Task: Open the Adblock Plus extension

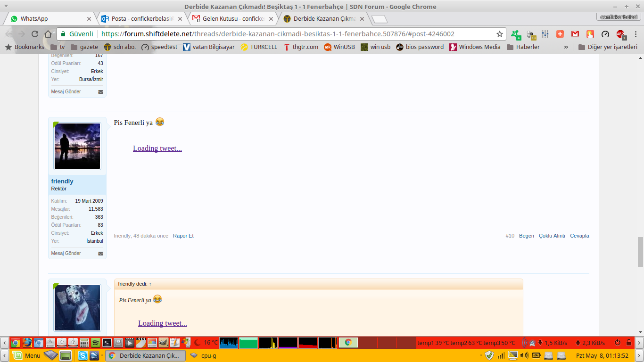Action: coord(621,34)
